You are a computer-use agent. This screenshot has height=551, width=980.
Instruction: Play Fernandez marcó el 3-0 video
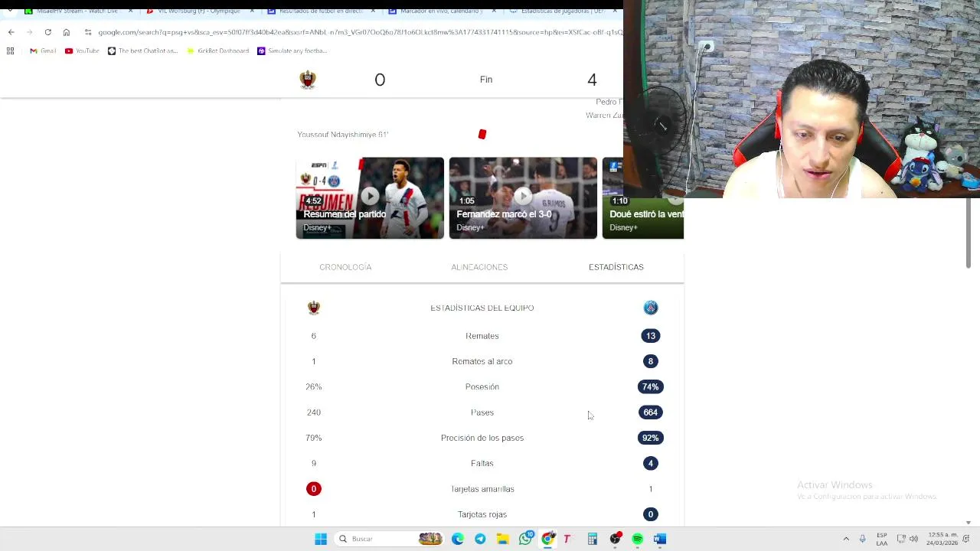[523, 197]
